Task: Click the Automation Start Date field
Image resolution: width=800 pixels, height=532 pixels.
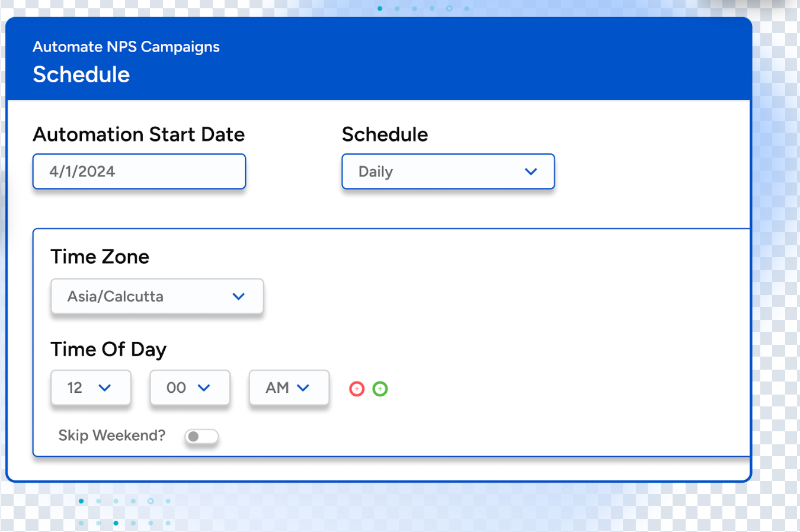Action: point(139,171)
